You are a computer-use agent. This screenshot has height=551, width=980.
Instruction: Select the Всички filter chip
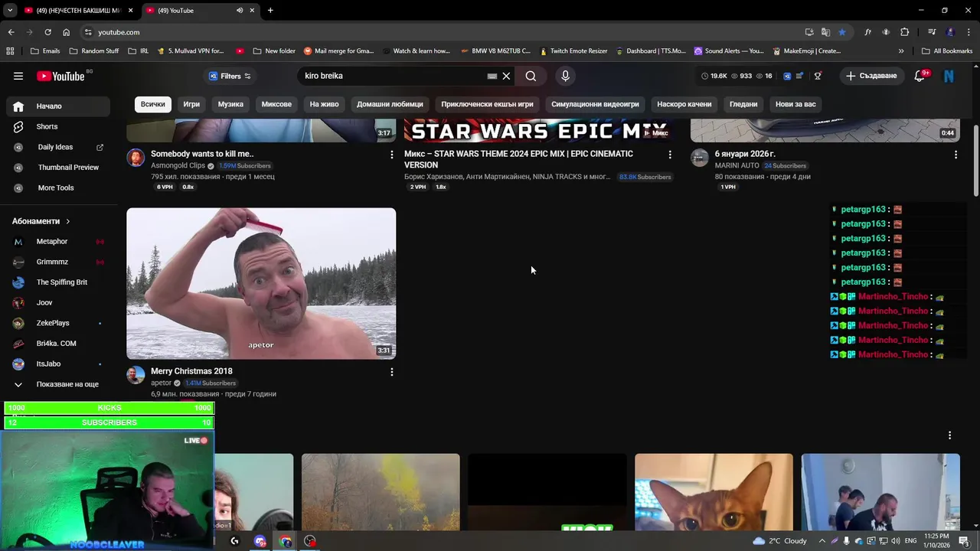tap(152, 104)
